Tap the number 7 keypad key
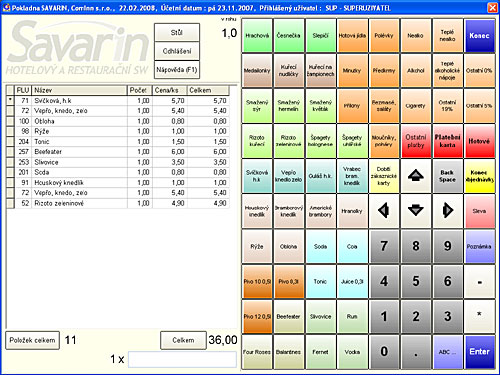The height and width of the screenshot is (375, 500). (384, 246)
